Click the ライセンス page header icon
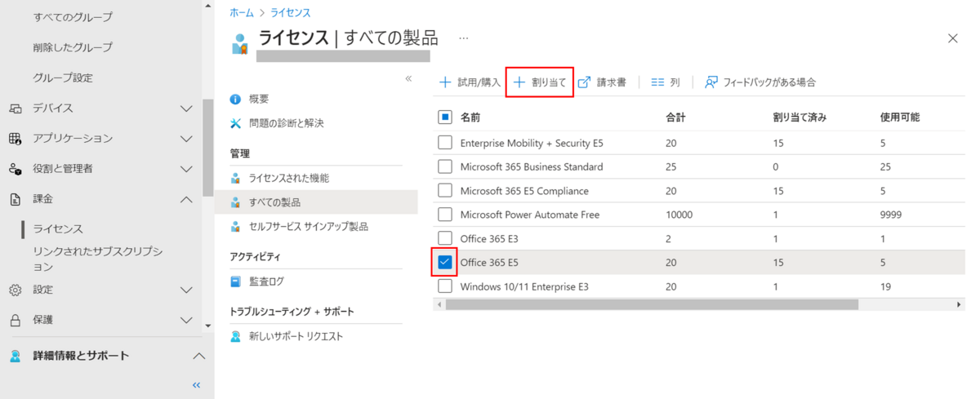The height and width of the screenshot is (399, 980). click(x=238, y=43)
